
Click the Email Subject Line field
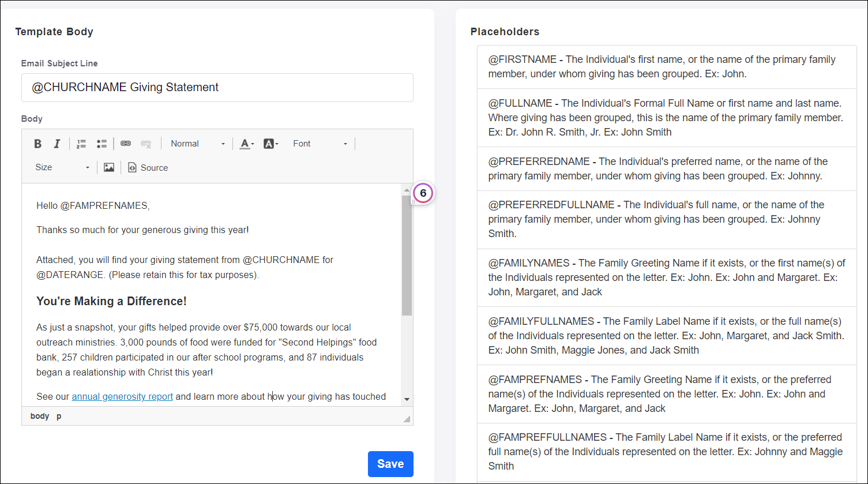pyautogui.click(x=217, y=87)
